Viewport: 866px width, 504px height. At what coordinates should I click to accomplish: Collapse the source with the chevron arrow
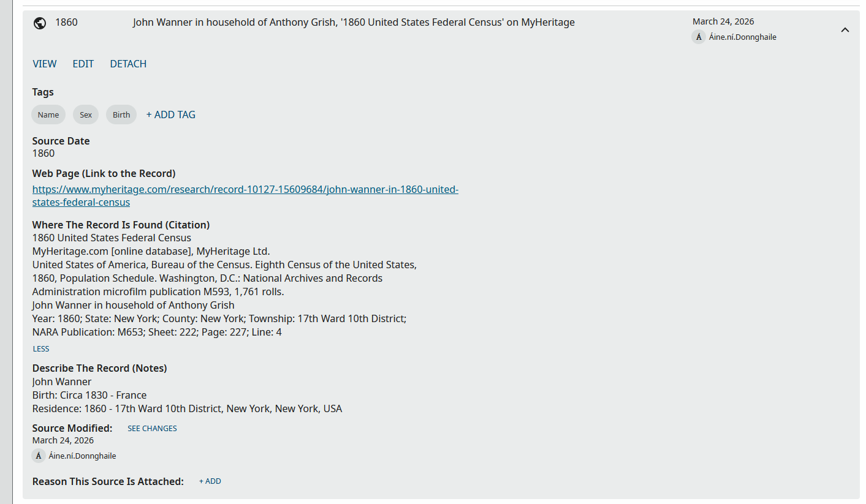pyautogui.click(x=845, y=29)
